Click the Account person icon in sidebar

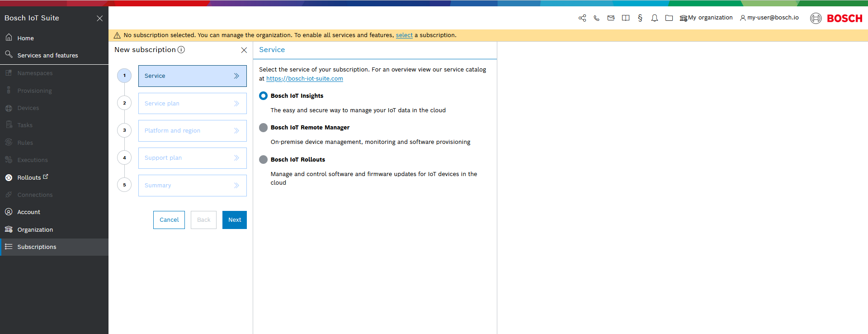9,212
